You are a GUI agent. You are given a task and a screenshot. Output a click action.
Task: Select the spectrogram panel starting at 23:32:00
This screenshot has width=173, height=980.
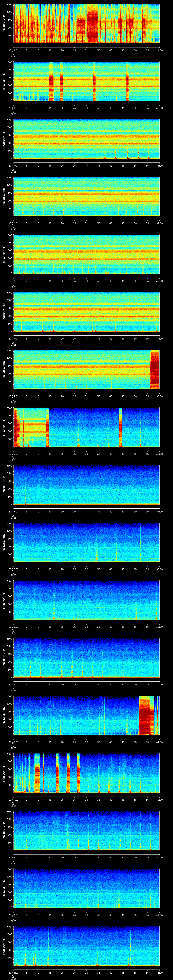tap(87, 254)
